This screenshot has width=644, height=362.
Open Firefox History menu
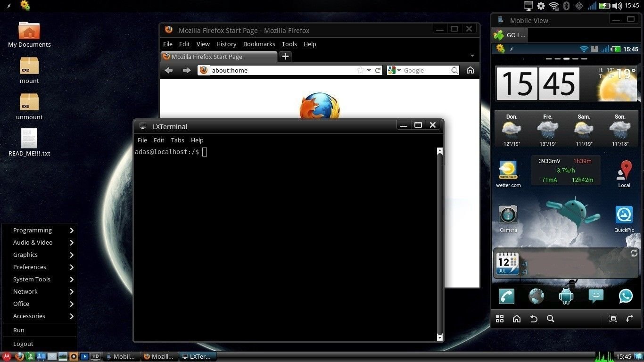[x=226, y=44]
